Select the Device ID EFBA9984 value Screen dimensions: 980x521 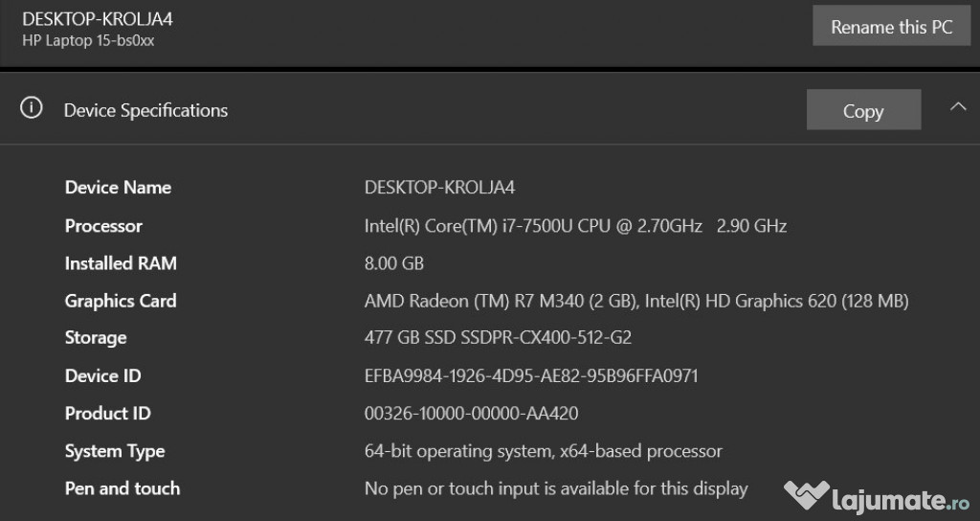530,375
